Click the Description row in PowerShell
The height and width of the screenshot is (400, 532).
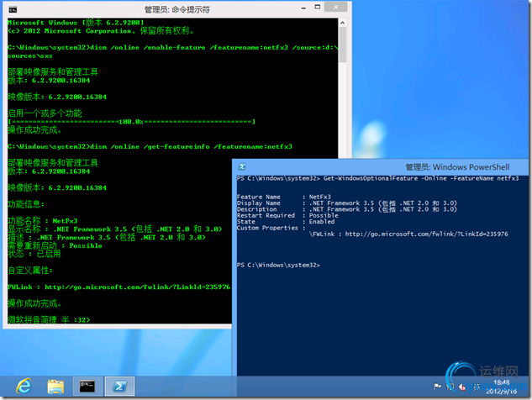pos(347,209)
